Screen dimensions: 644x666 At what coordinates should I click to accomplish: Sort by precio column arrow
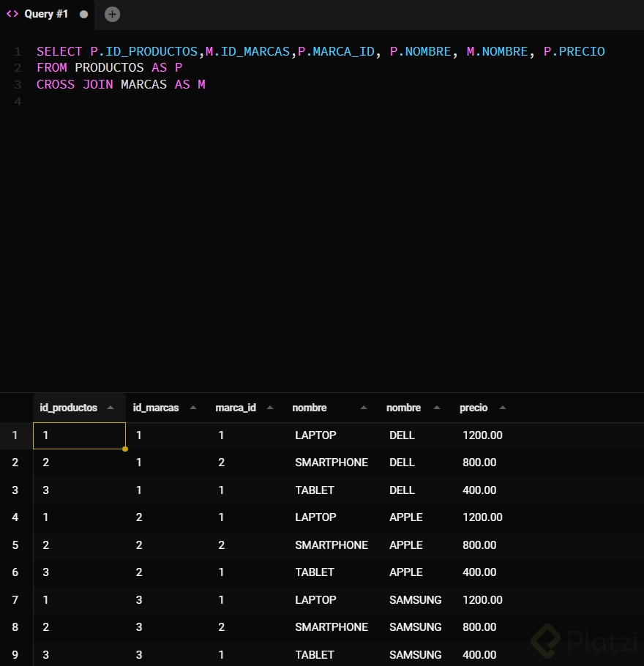click(x=503, y=408)
